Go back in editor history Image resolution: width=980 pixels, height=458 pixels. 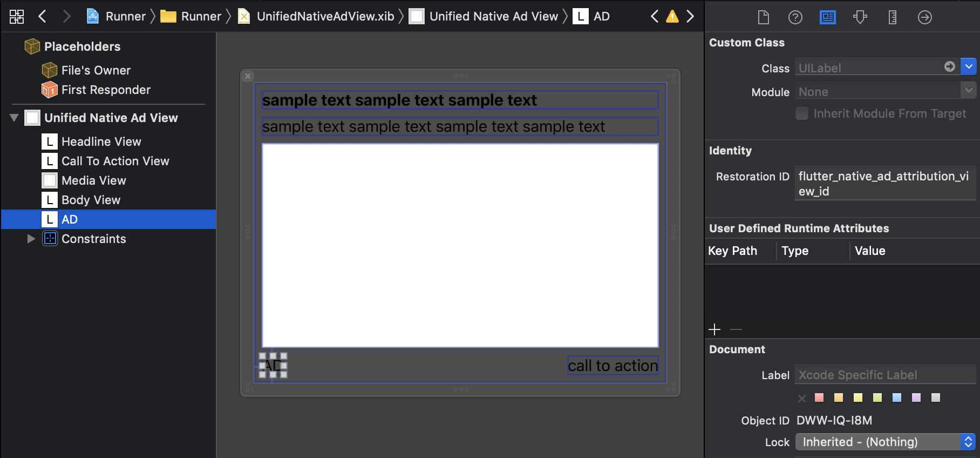pos(42,17)
